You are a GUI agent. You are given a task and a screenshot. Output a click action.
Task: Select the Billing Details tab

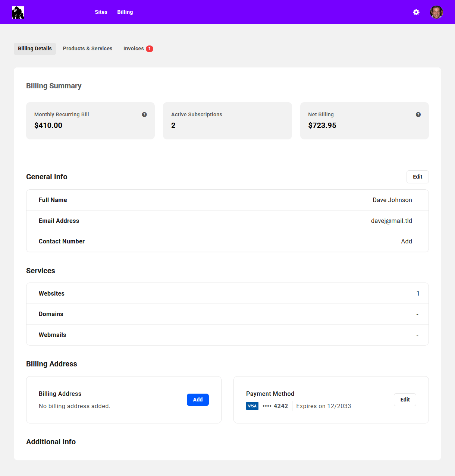[x=35, y=49]
